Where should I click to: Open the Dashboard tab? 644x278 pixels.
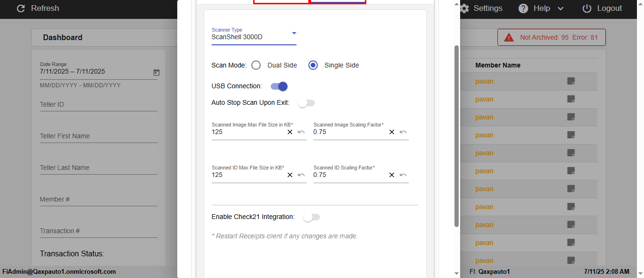63,37
